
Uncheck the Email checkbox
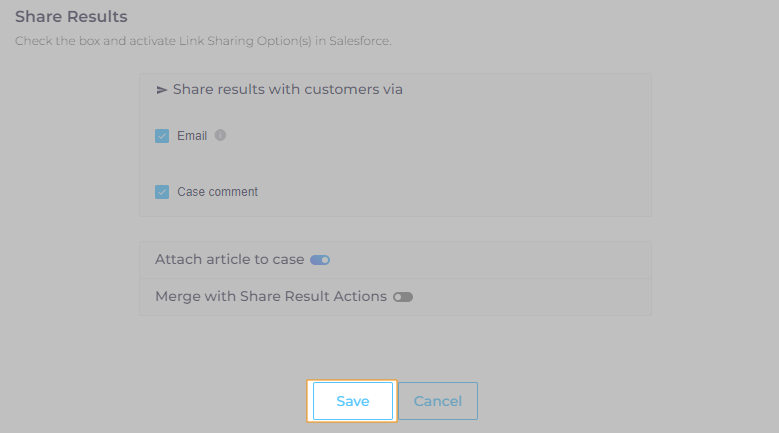tap(162, 136)
